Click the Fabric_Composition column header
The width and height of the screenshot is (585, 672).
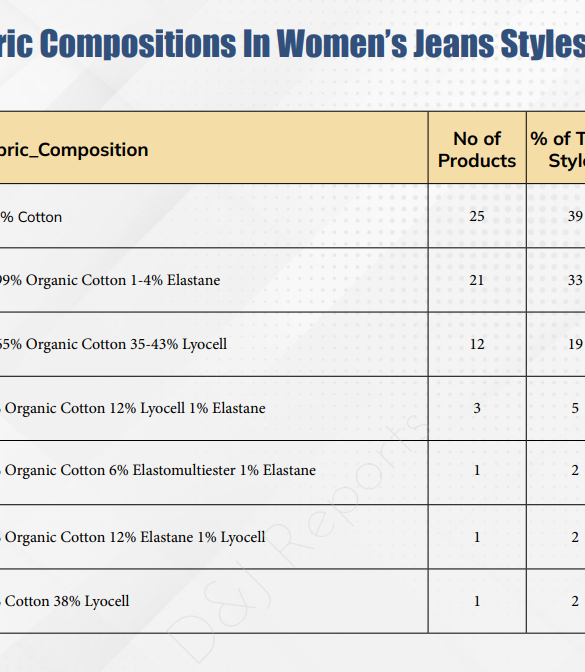click(x=74, y=150)
